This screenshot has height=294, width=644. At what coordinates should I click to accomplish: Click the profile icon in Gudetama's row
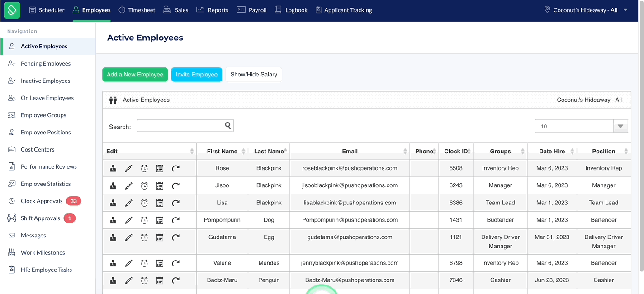point(113,237)
